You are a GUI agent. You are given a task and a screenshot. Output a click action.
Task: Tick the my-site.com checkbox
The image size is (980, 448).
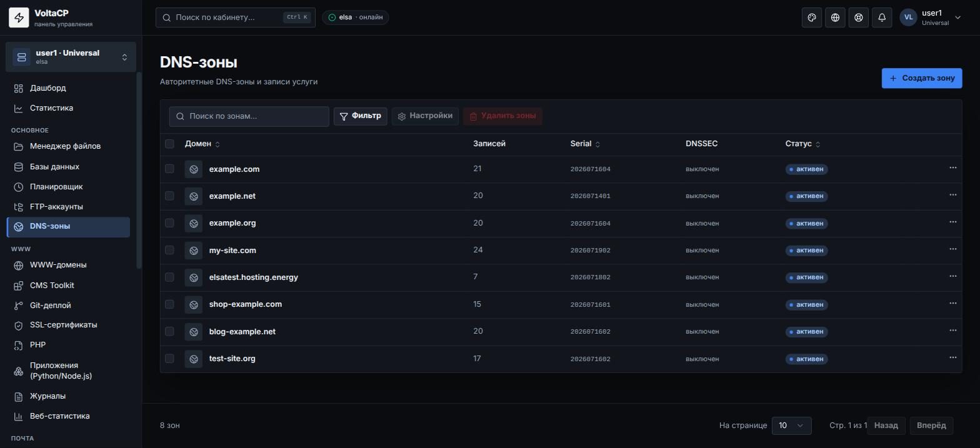[x=169, y=250]
